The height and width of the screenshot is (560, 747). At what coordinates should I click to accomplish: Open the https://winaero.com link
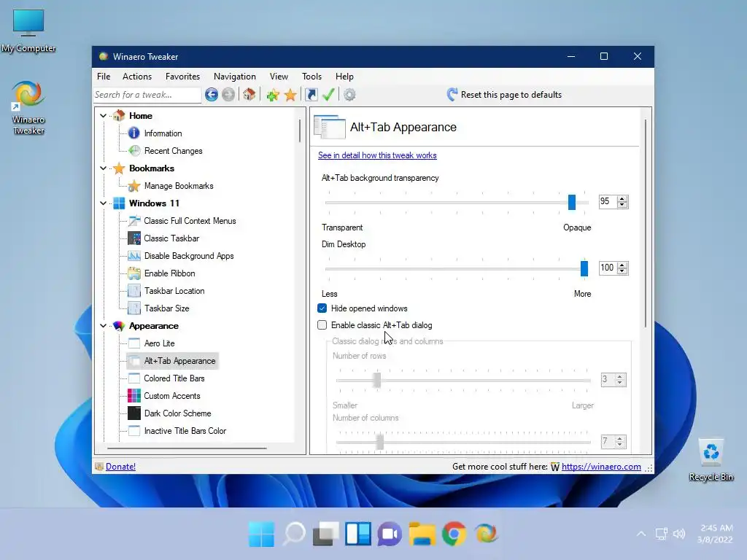pos(601,467)
